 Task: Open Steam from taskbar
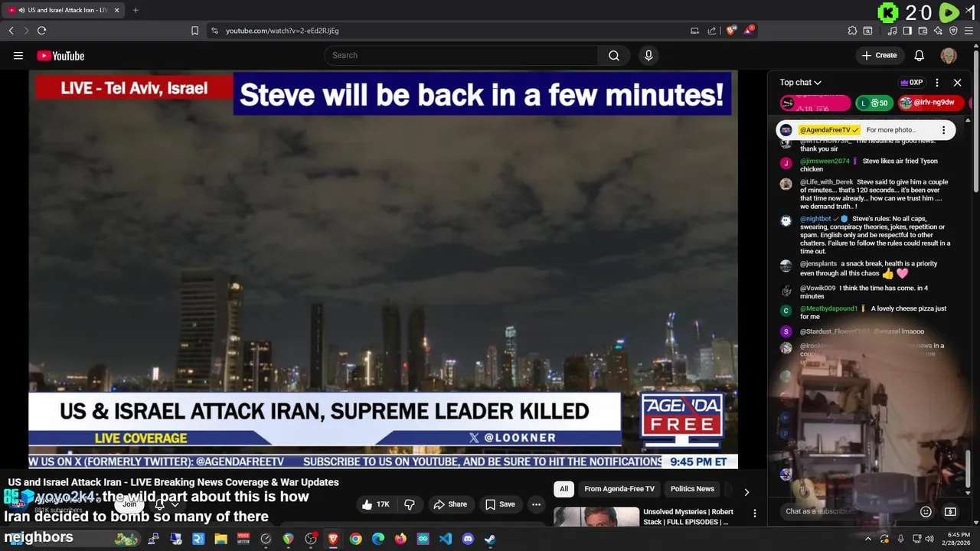point(490,539)
